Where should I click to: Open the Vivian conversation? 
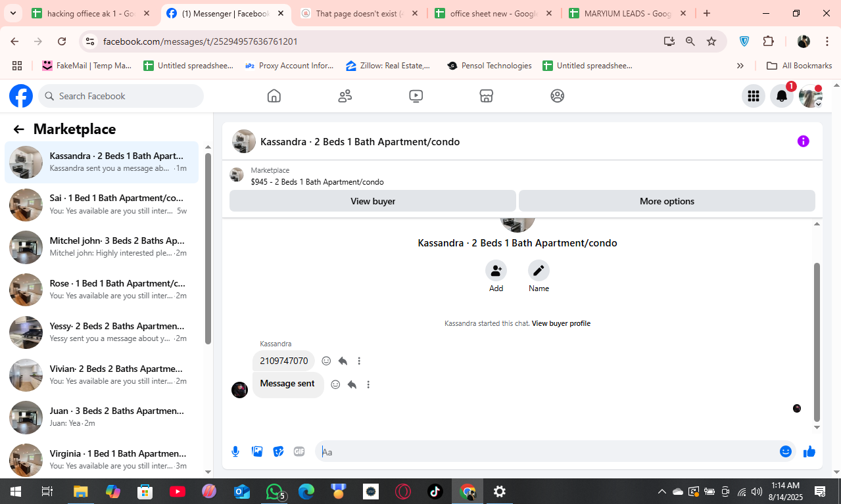[101, 375]
